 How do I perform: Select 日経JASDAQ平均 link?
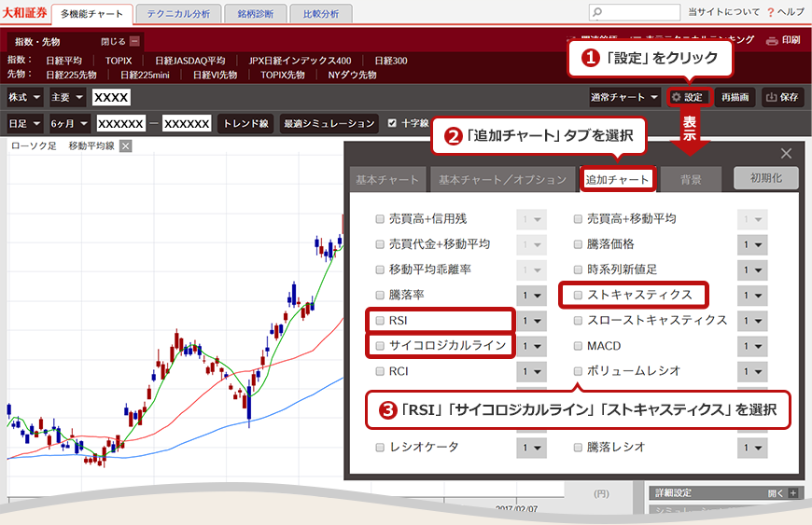point(190,61)
